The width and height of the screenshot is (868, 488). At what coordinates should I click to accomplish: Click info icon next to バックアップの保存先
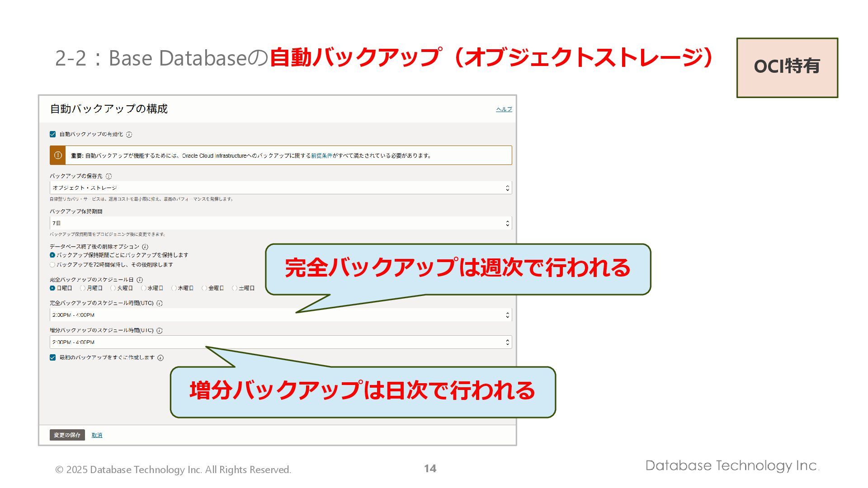pos(108,177)
